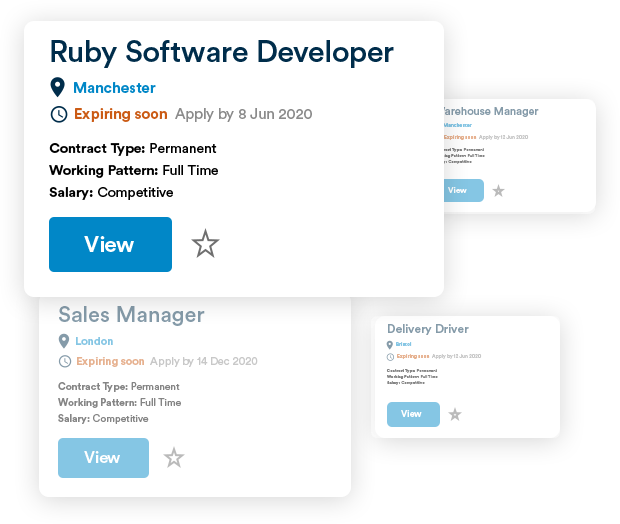The height and width of the screenshot is (524, 620).
Task: Click View on the Delivery Driver card
Action: pyautogui.click(x=412, y=414)
